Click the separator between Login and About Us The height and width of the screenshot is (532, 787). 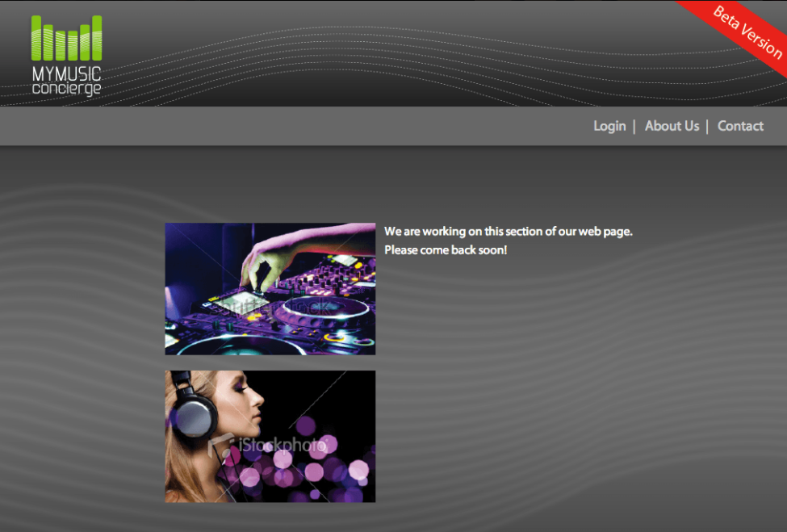[x=634, y=126]
